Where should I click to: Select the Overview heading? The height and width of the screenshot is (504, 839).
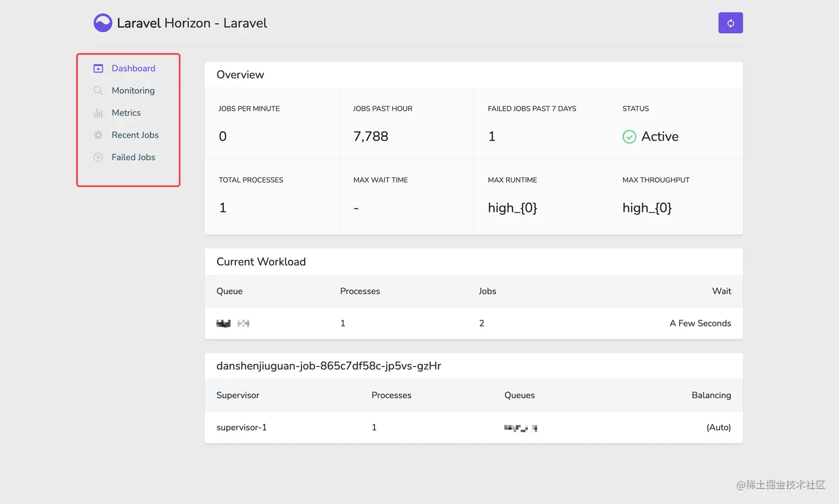tap(240, 75)
